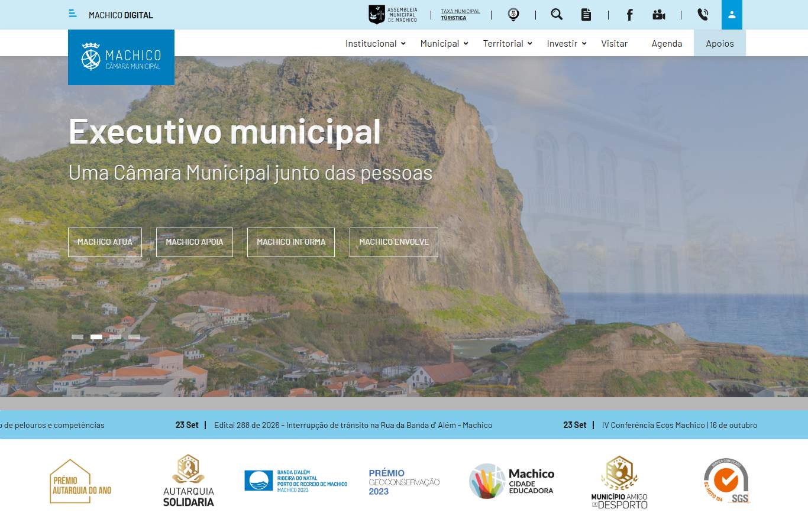Click the MACHICO ATUA button
Viewport: 808px width, 532px height.
[105, 242]
